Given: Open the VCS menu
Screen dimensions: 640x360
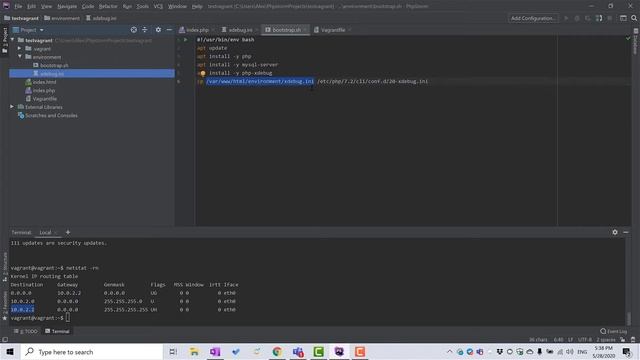Looking at the screenshot, I should point(158,6).
